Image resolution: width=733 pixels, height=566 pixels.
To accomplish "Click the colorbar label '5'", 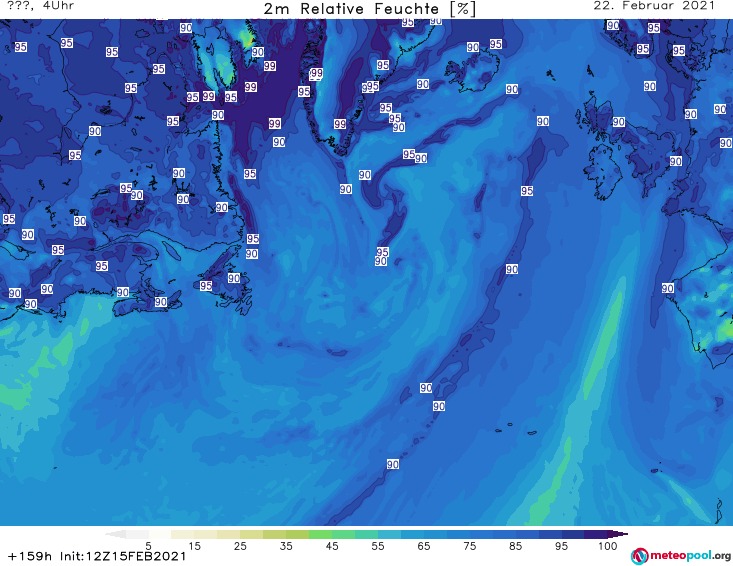I will pos(148,546).
